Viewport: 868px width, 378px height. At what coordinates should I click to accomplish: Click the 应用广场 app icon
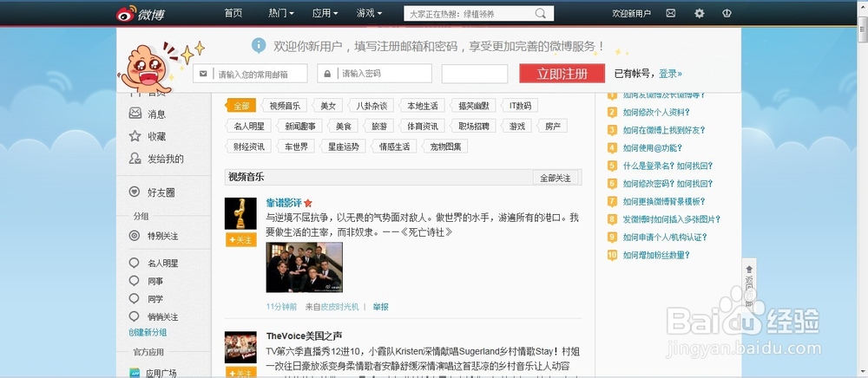point(135,373)
